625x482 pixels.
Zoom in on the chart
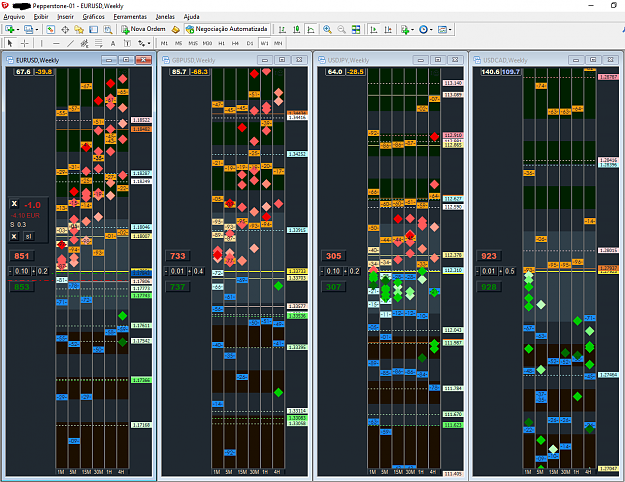tap(327, 30)
